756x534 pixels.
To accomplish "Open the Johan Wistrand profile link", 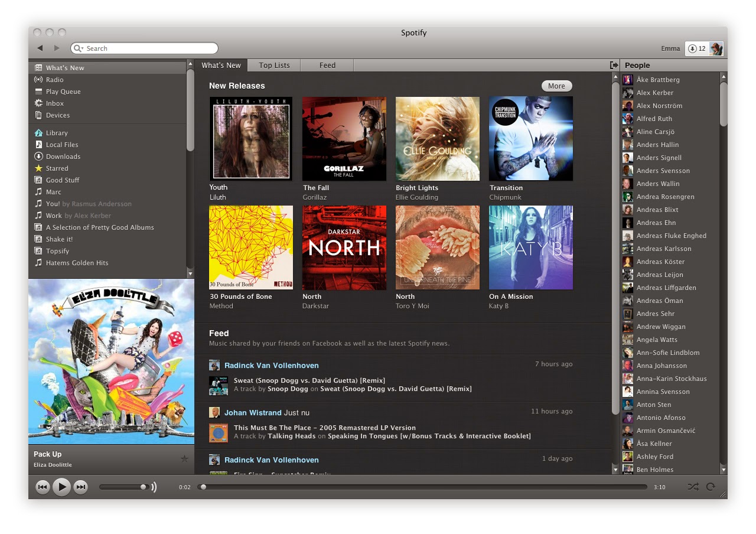I will click(x=253, y=412).
